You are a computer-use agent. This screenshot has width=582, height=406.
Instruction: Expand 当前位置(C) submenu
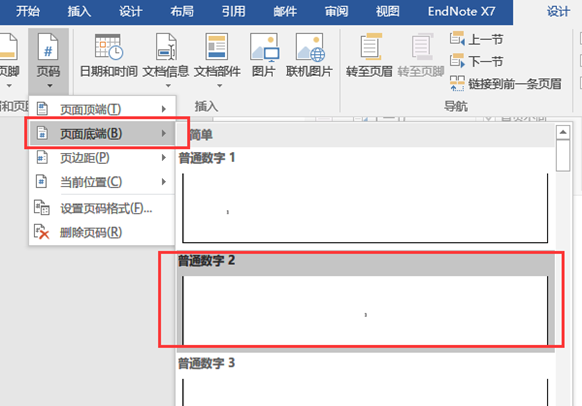coord(102,182)
